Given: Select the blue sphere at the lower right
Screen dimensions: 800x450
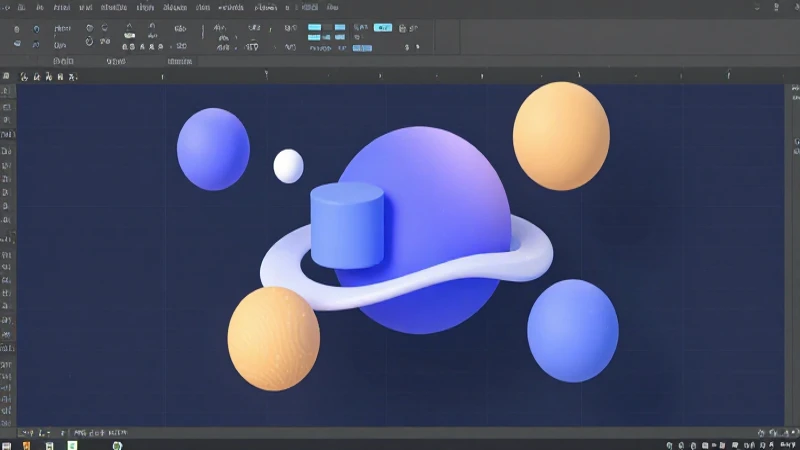Looking at the screenshot, I should coord(573,331).
